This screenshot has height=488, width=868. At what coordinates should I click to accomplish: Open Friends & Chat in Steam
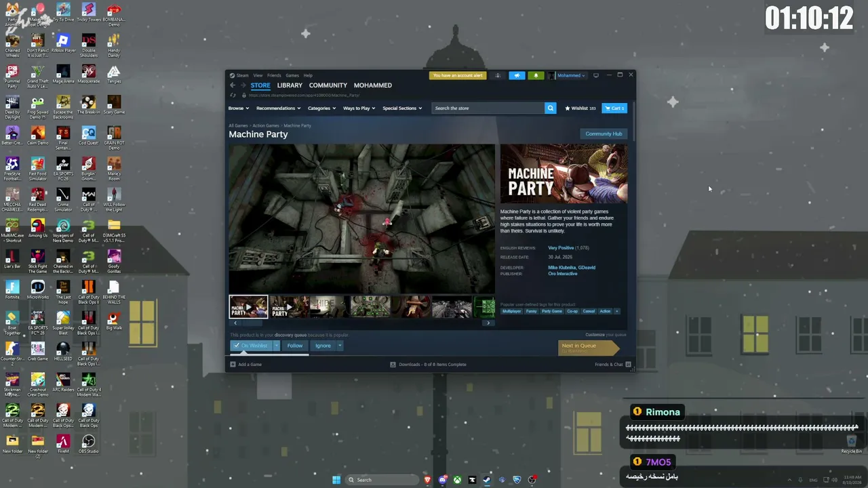click(x=613, y=365)
